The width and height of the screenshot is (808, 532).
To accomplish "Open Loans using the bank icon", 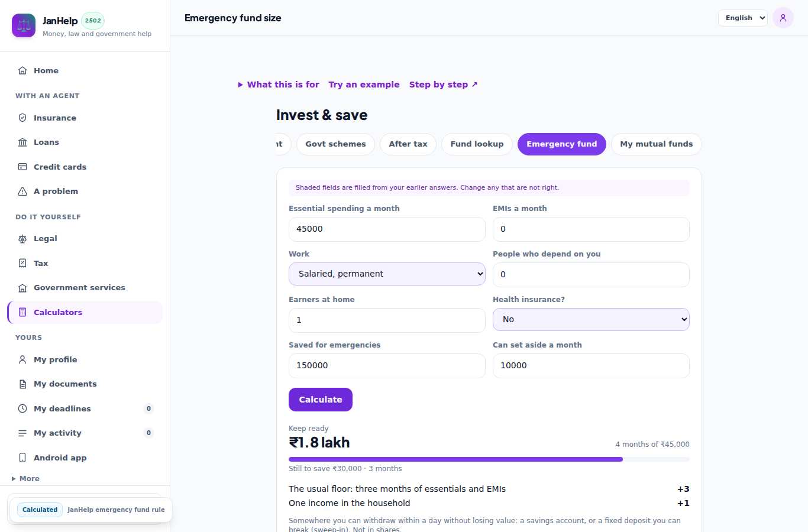I will (x=22, y=142).
